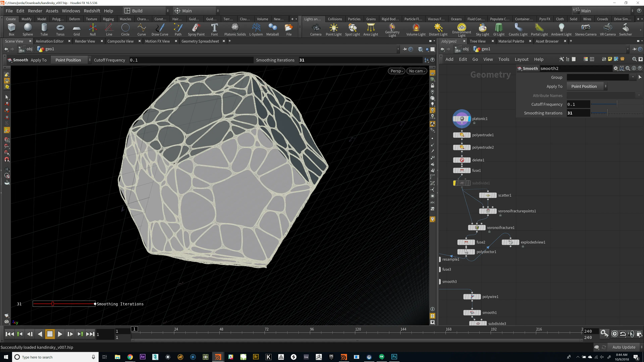The height and width of the screenshot is (362, 644).
Task: Toggle display flag on platonic1 node
Action: coord(469,119)
